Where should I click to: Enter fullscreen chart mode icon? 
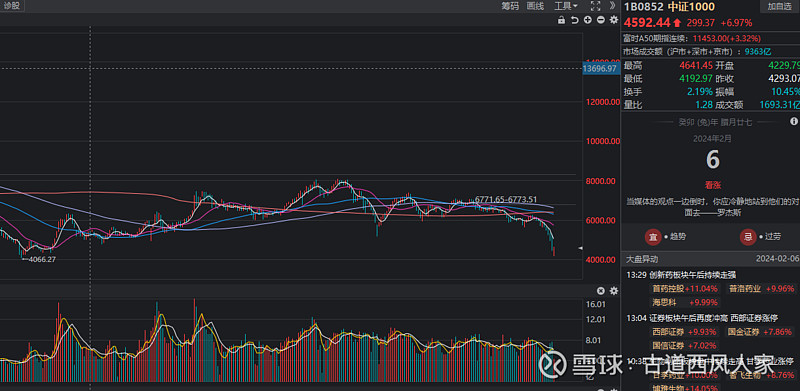(x=595, y=6)
